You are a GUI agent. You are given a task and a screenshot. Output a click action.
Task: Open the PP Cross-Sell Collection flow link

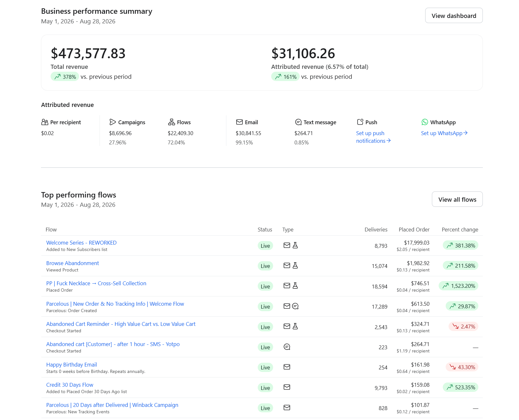[x=96, y=283]
